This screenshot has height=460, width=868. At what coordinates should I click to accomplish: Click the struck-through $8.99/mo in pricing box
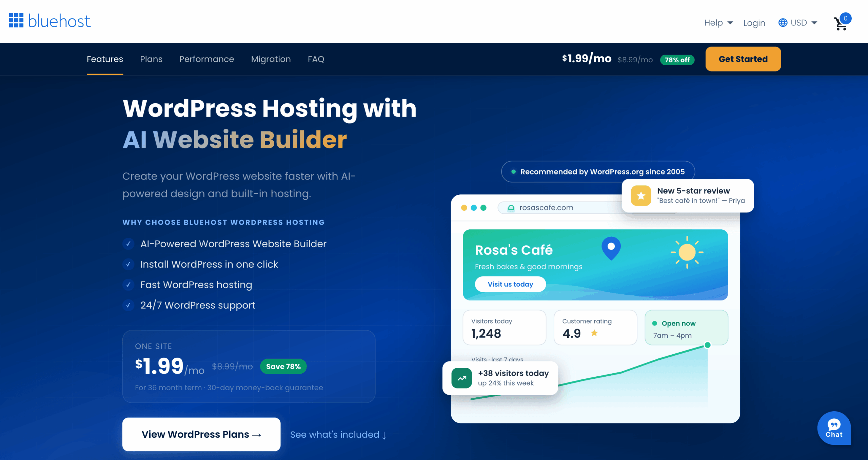(x=232, y=367)
